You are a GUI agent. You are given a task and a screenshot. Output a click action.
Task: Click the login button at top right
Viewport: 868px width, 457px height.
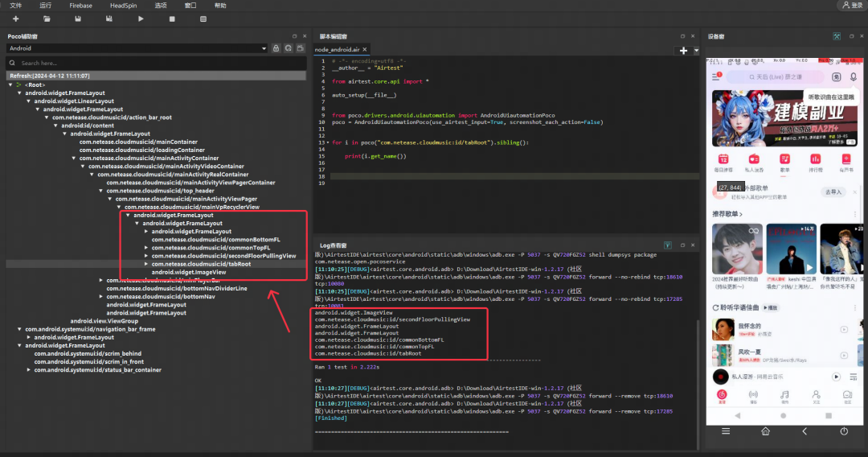851,5
